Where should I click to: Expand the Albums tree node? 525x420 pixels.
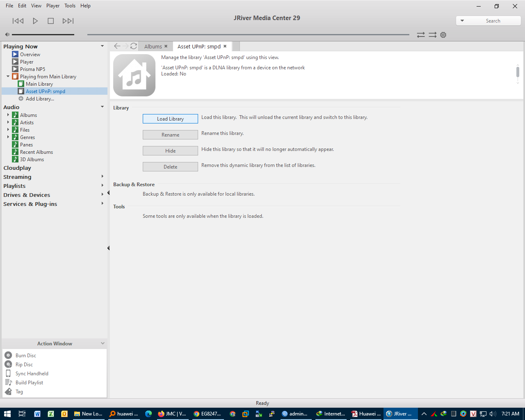pos(8,115)
